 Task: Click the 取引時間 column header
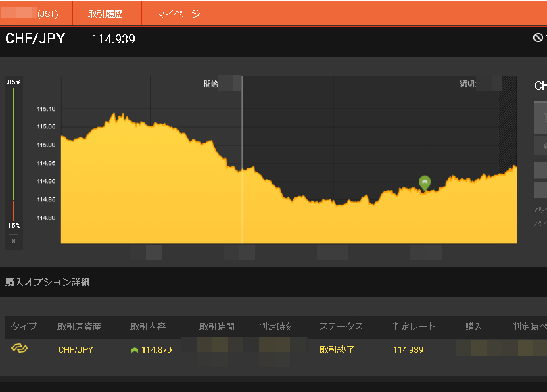tap(216, 327)
